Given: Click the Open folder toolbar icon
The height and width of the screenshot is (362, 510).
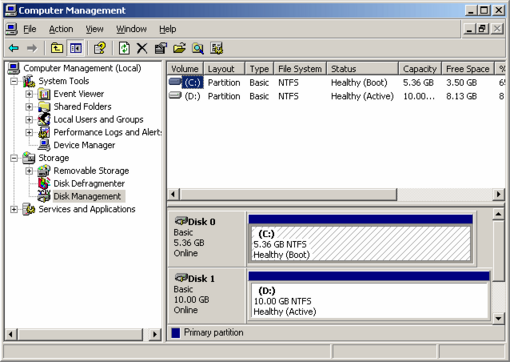Looking at the screenshot, I should pos(179,49).
